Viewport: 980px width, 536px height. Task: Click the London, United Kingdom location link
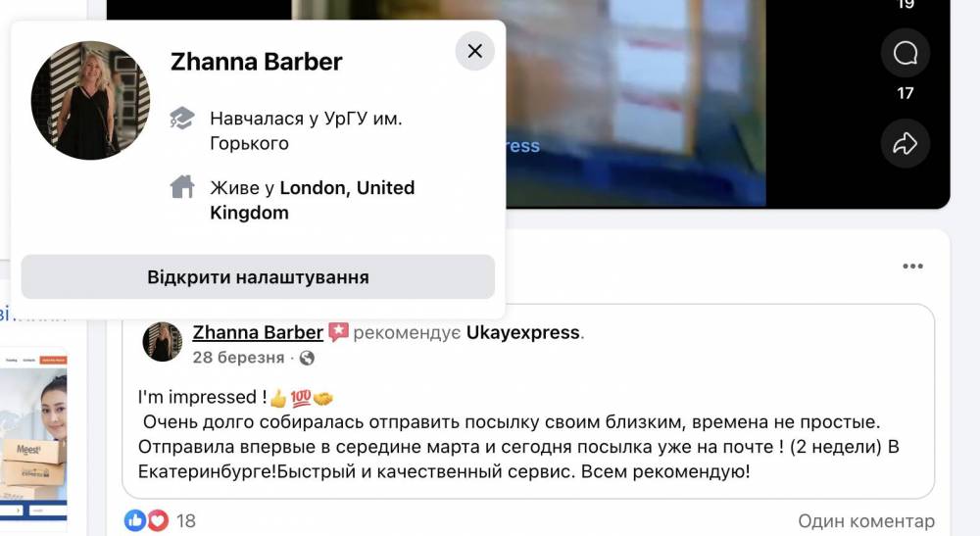[x=313, y=200]
